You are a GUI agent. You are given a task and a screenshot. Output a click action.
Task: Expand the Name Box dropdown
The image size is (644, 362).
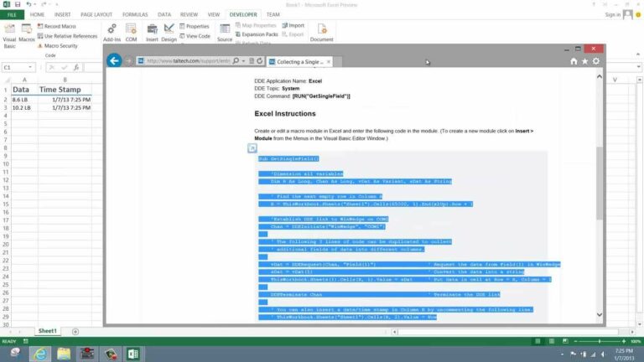(x=32, y=67)
